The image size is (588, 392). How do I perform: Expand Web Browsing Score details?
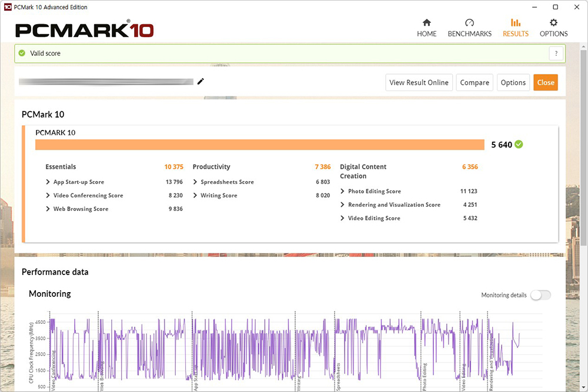(x=48, y=209)
